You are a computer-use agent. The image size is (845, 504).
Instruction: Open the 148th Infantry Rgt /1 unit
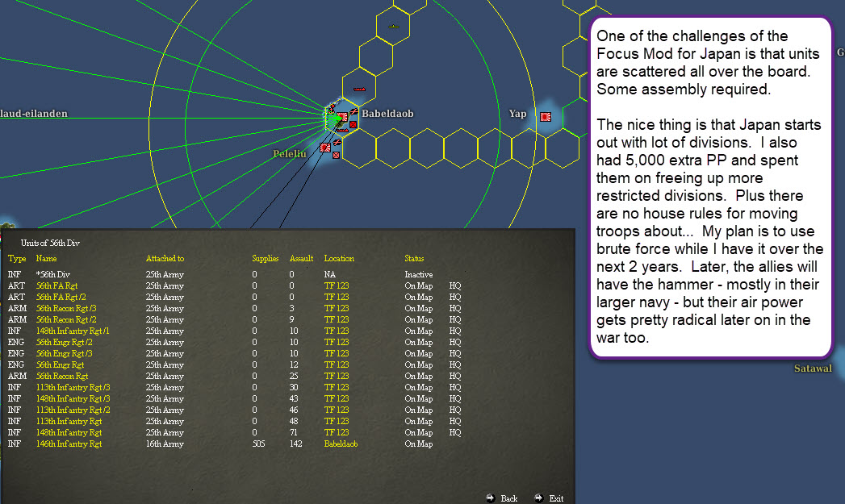pos(73,331)
